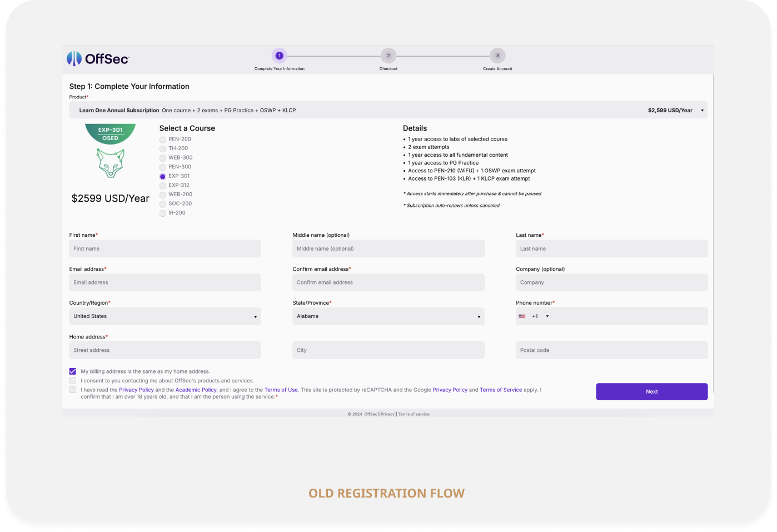
Task: Click "Subscription auto-renews unless canceled" note
Action: [x=452, y=206]
